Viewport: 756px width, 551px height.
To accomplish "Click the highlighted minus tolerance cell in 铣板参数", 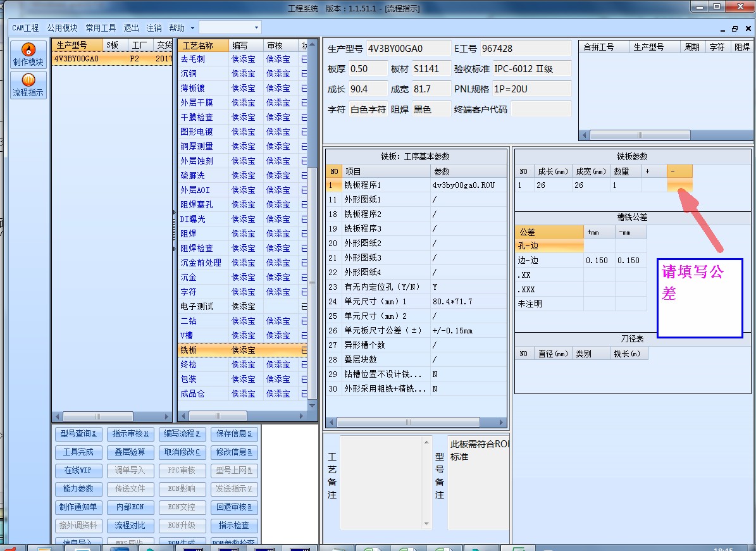I will pos(680,185).
